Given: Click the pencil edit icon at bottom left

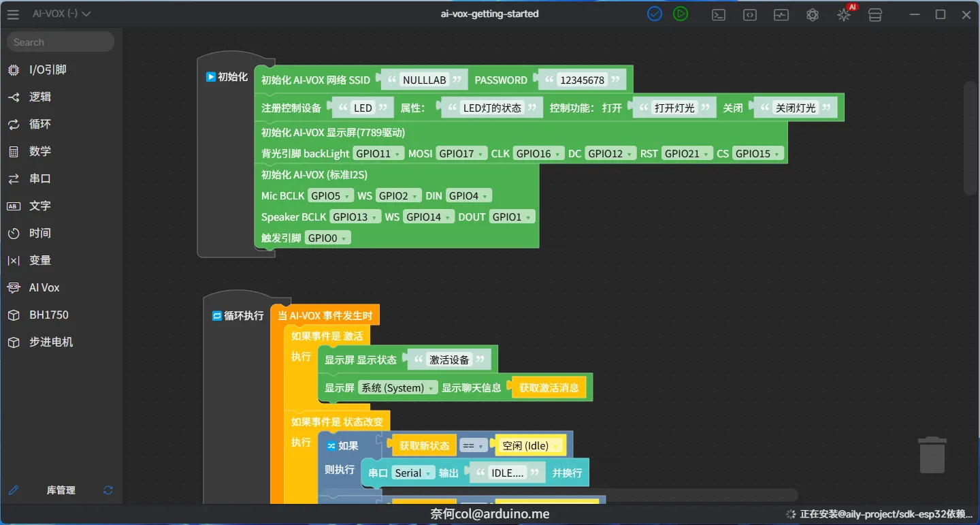Looking at the screenshot, I should pyautogui.click(x=14, y=490).
